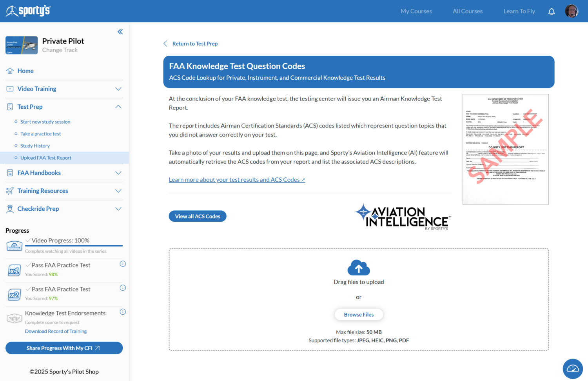Click the cloud upload icon

point(358,267)
